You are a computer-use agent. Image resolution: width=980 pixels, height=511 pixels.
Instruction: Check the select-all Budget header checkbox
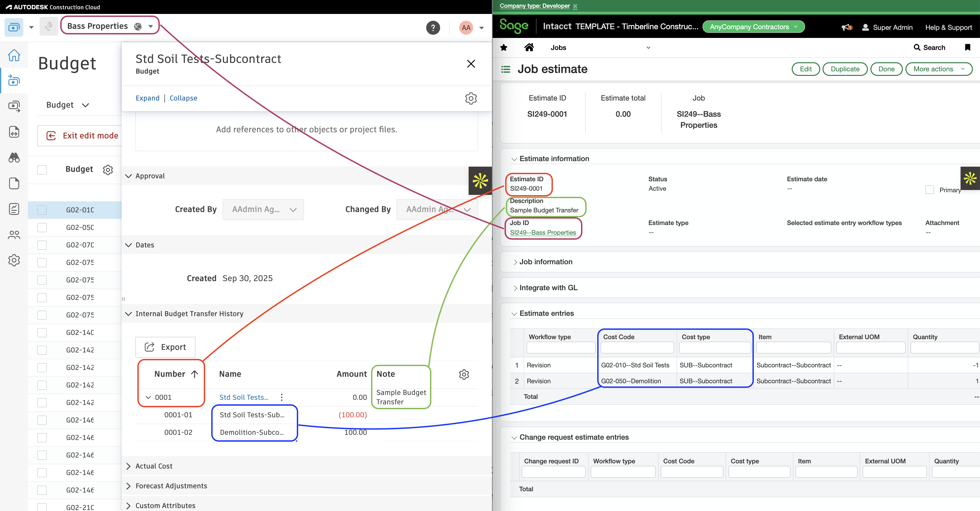tap(42, 169)
